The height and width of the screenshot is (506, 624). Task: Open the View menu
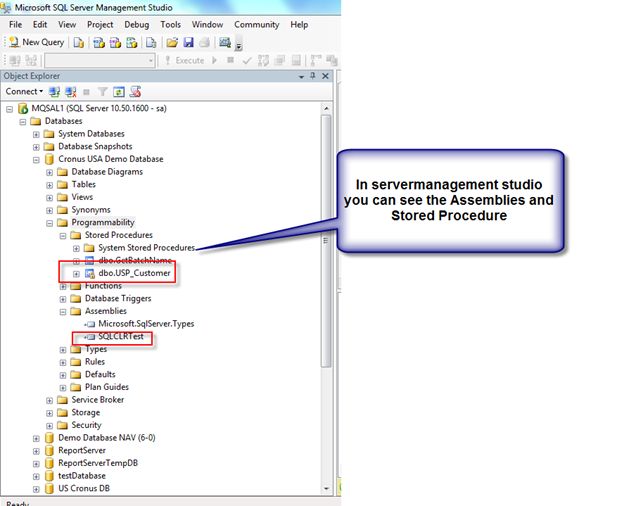click(67, 25)
